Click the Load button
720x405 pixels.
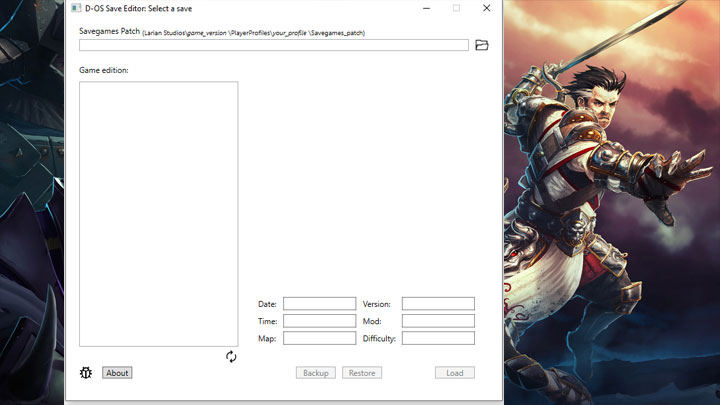(x=455, y=373)
